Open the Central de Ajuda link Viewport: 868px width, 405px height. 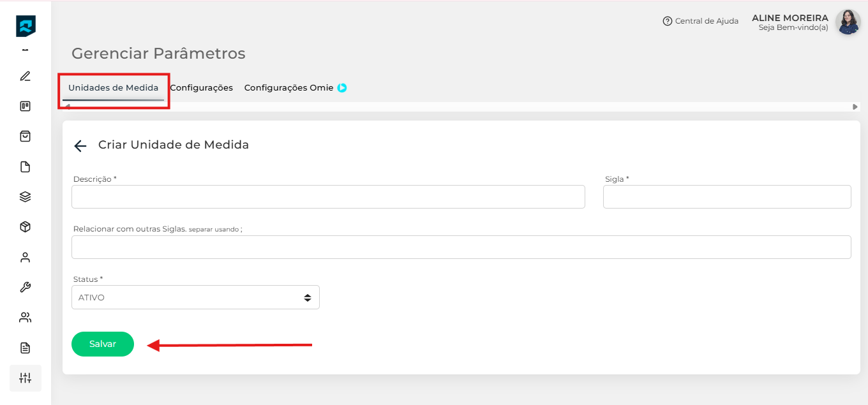click(x=701, y=21)
